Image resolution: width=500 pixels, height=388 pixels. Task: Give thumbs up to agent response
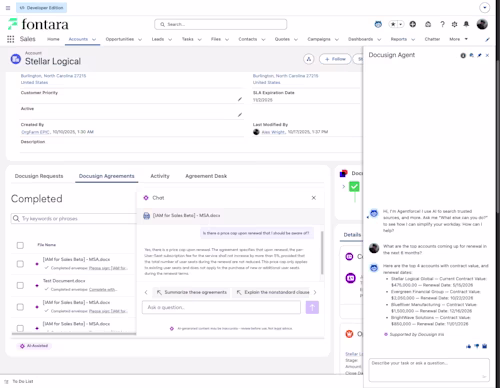[469, 346]
